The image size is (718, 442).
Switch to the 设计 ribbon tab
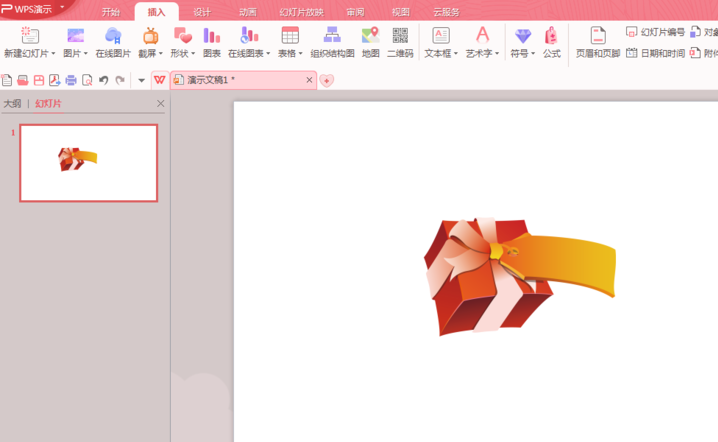click(202, 12)
